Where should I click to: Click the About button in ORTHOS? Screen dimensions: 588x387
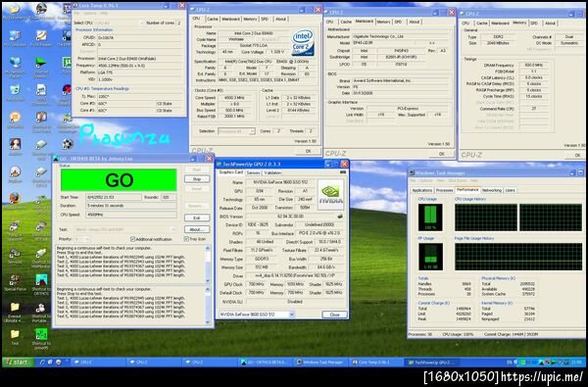(197, 229)
